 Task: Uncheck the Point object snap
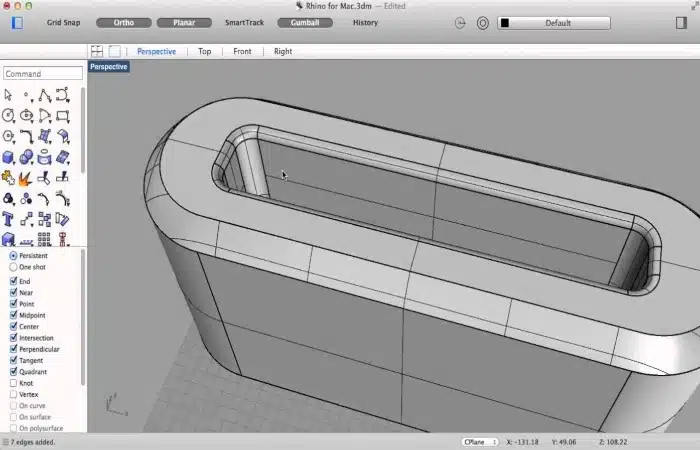tap(13, 304)
